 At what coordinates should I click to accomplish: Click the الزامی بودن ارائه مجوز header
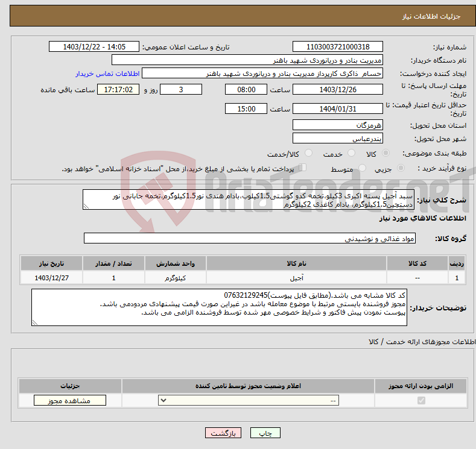[x=420, y=386]
